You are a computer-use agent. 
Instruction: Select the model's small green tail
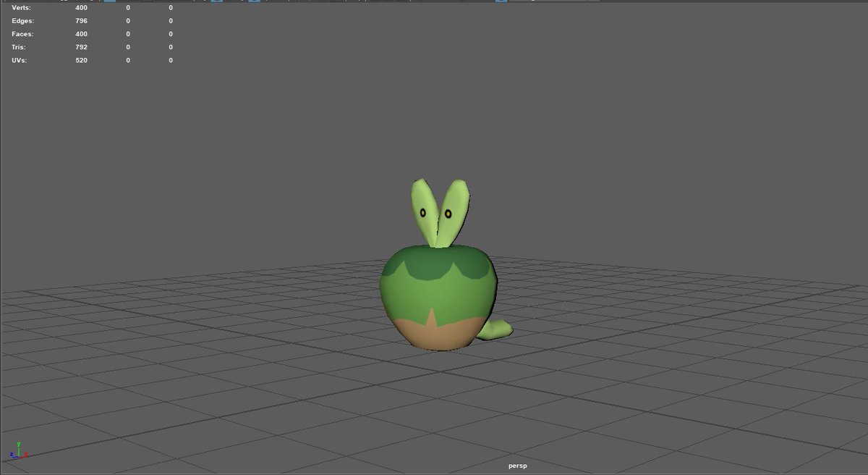pyautogui.click(x=495, y=330)
